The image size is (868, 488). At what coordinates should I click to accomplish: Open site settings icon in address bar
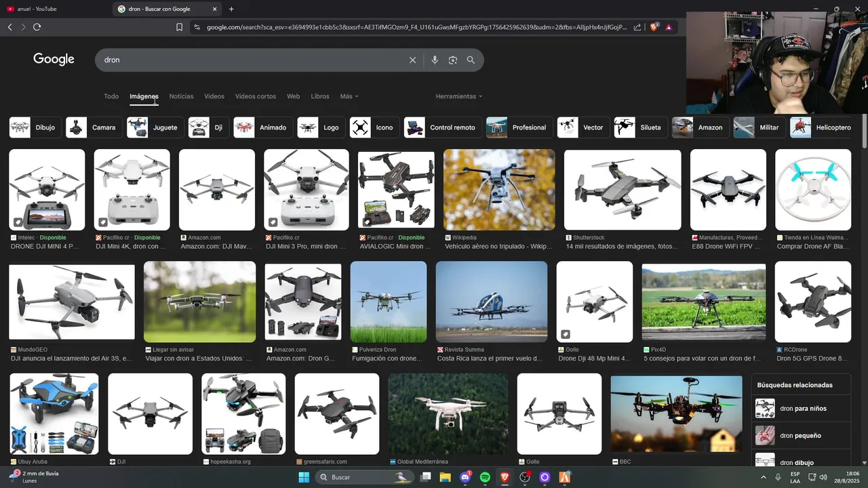click(197, 27)
